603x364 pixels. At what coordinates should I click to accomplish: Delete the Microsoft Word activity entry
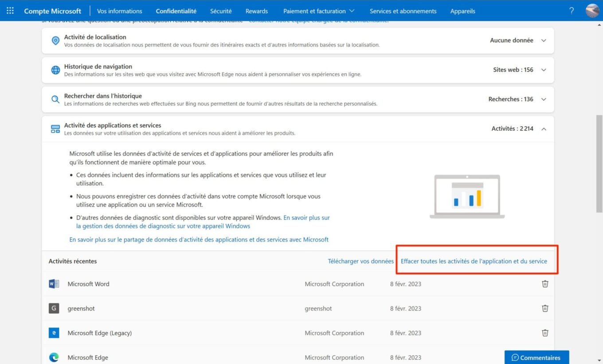click(545, 284)
